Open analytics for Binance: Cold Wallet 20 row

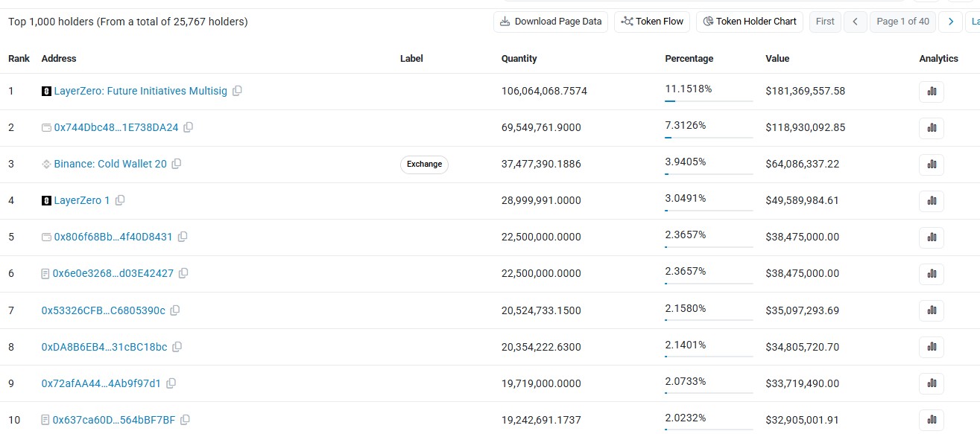[x=932, y=165]
